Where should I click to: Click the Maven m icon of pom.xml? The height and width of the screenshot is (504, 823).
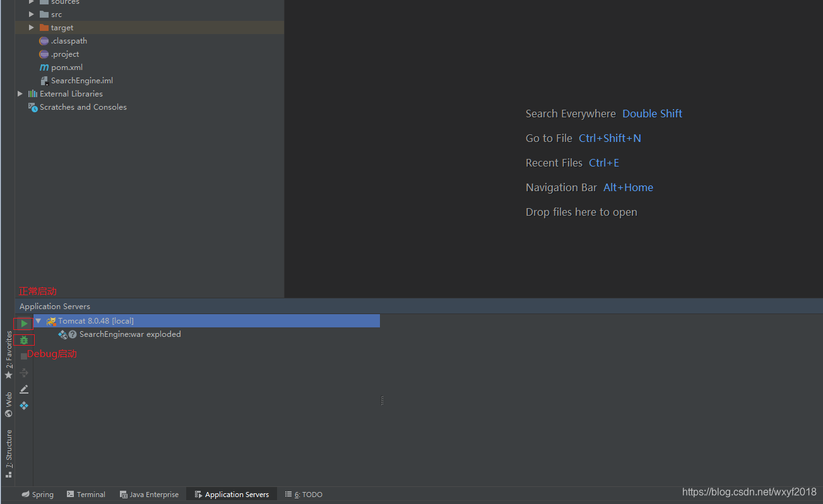pyautogui.click(x=44, y=67)
